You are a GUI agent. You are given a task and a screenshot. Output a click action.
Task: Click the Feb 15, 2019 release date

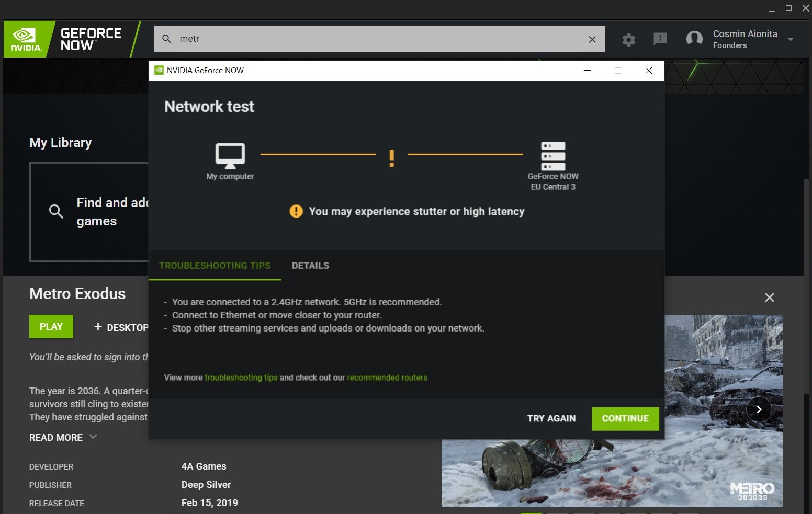pos(210,503)
